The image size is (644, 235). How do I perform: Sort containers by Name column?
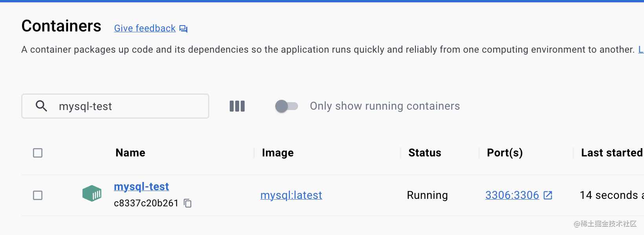130,153
